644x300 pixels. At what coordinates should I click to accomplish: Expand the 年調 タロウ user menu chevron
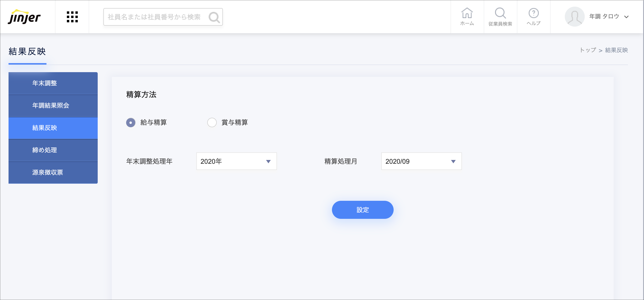point(626,17)
